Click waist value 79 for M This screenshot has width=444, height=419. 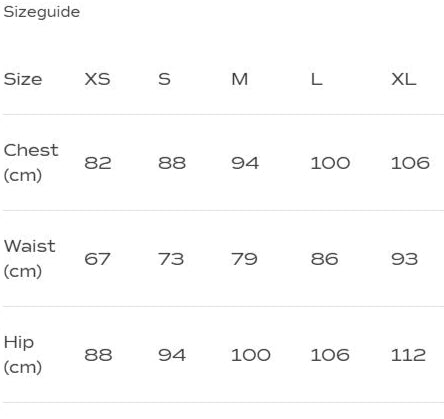click(245, 259)
